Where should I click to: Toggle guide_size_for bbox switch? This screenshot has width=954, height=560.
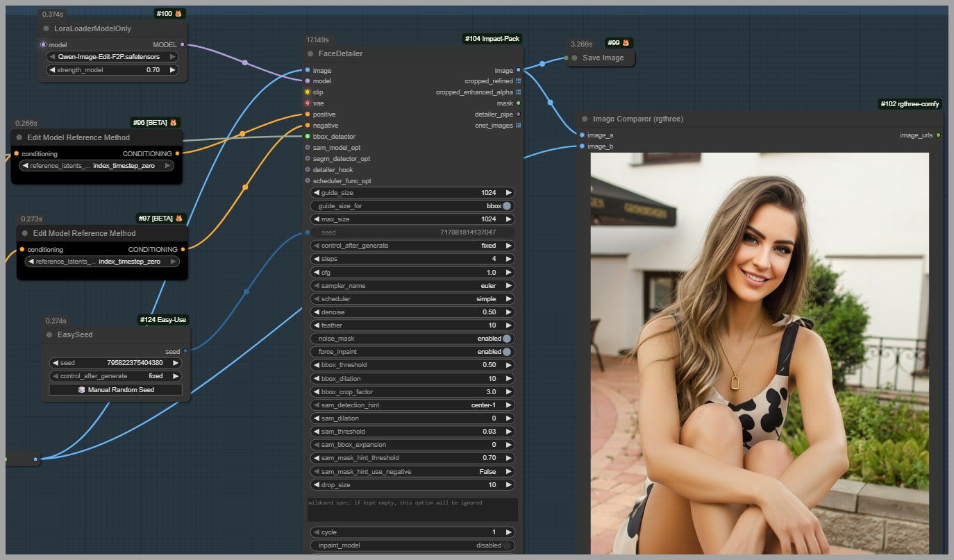click(507, 206)
